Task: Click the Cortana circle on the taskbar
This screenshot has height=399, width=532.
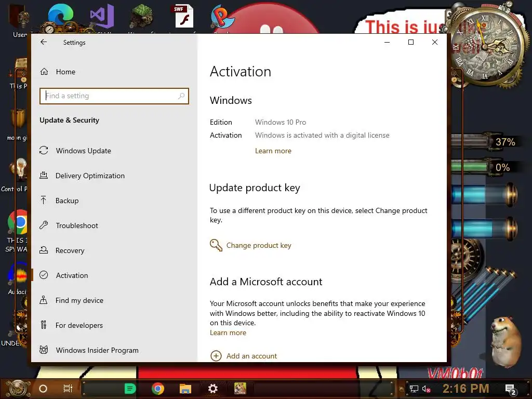Action: [43, 389]
